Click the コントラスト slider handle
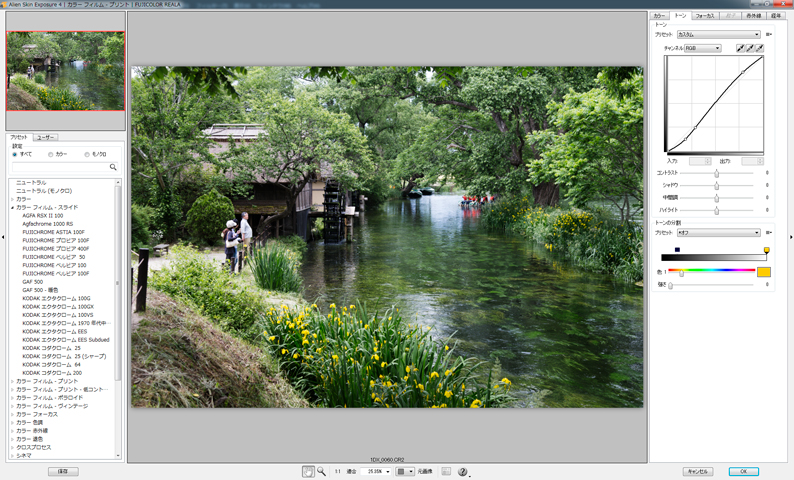794x480 pixels. (x=716, y=173)
